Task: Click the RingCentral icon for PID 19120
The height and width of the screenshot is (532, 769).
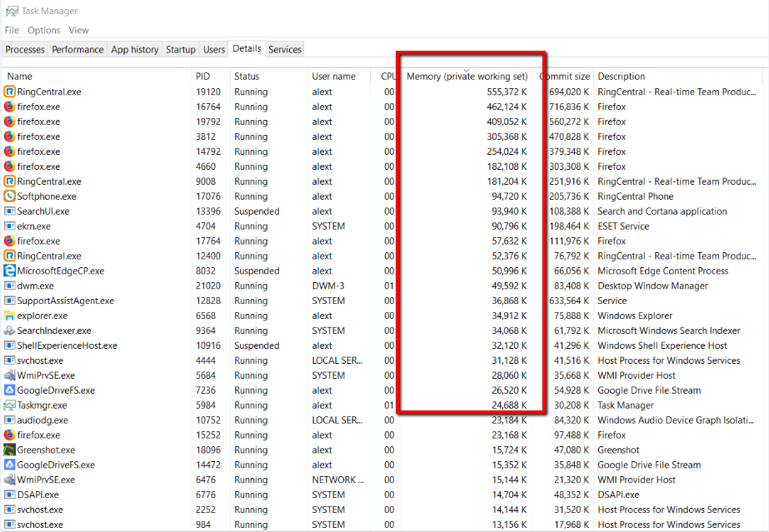Action: [9, 92]
